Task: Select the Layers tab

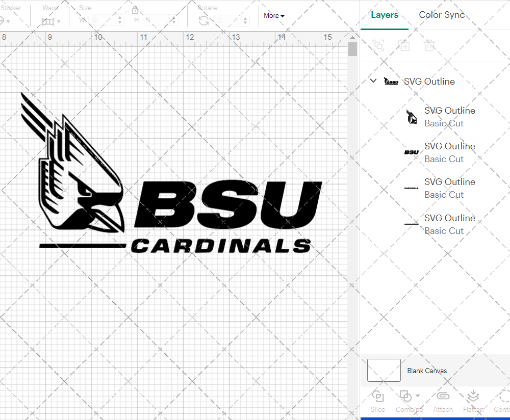Action: [385, 15]
